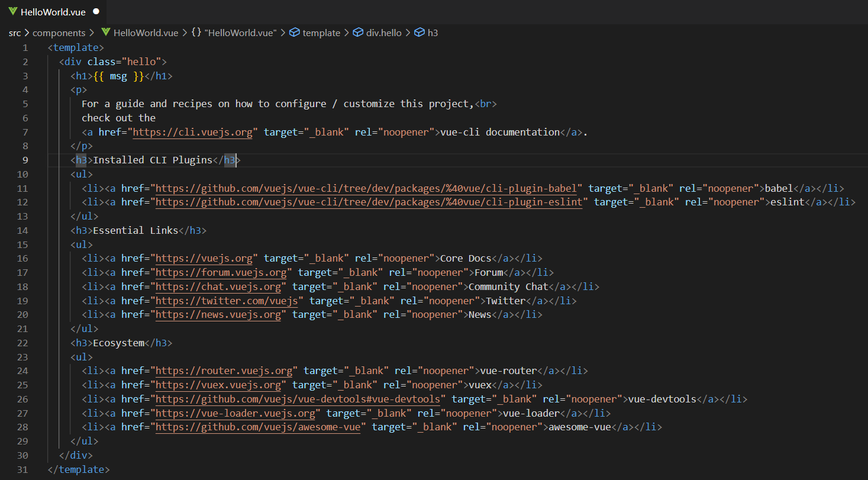
Task: Click the https://vuex.vuejs.org link
Action: click(218, 385)
